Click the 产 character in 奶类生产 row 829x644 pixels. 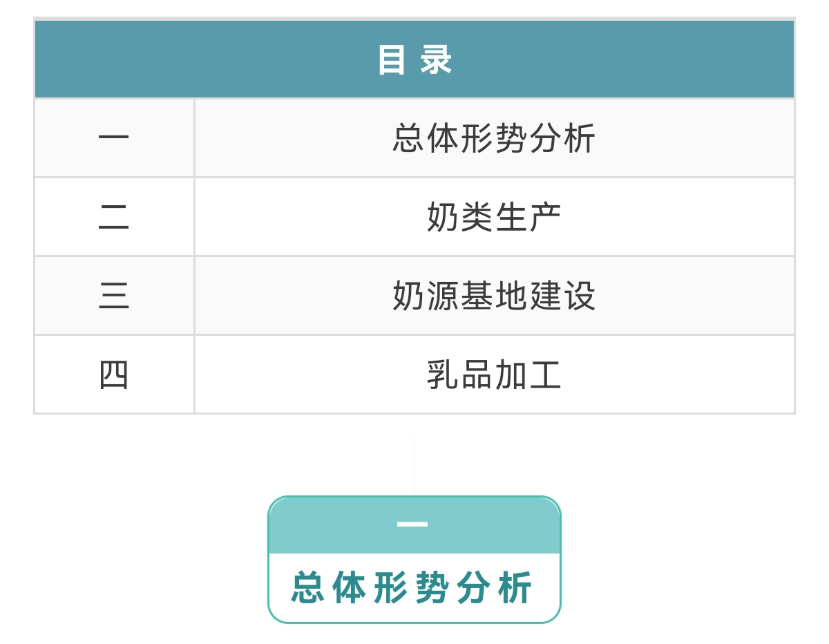coord(545,217)
